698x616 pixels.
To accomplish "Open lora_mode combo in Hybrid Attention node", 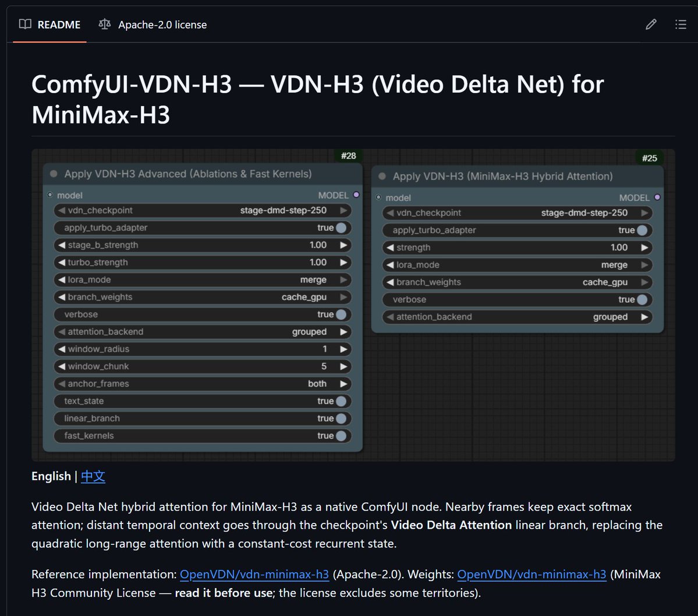I will (x=518, y=265).
